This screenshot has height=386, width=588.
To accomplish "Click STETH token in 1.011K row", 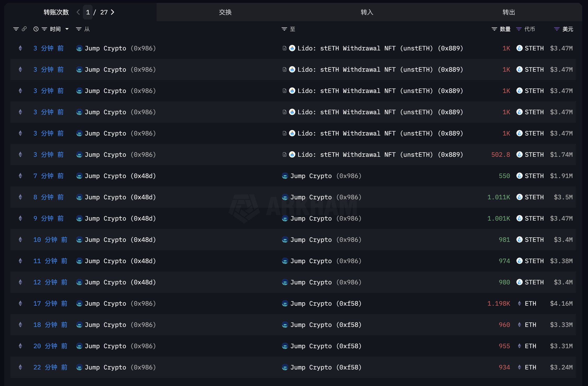I will pyautogui.click(x=534, y=197).
